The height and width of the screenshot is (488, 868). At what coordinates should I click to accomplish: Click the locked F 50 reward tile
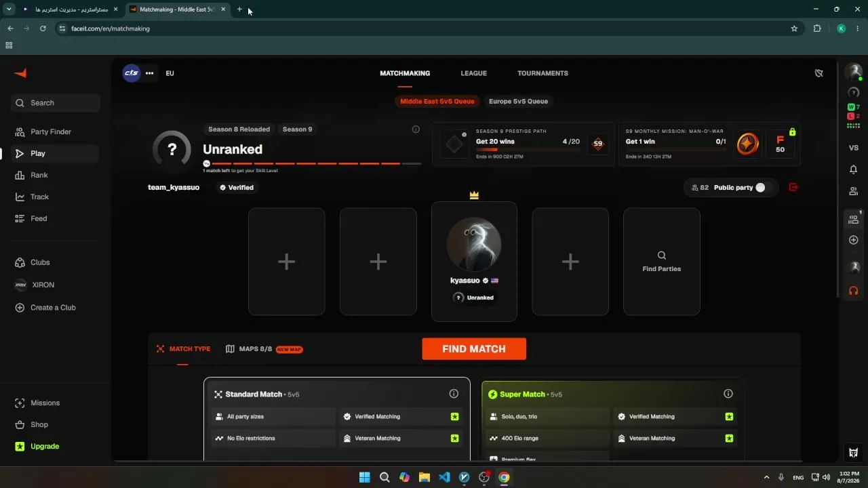tap(781, 144)
